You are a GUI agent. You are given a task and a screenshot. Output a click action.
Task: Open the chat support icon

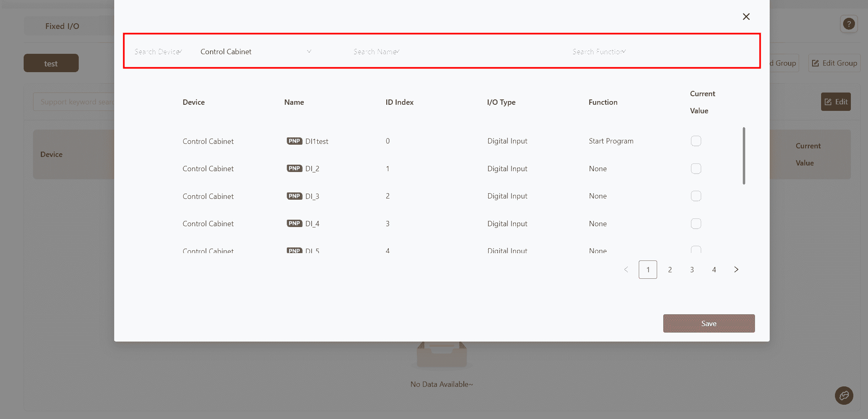844,395
